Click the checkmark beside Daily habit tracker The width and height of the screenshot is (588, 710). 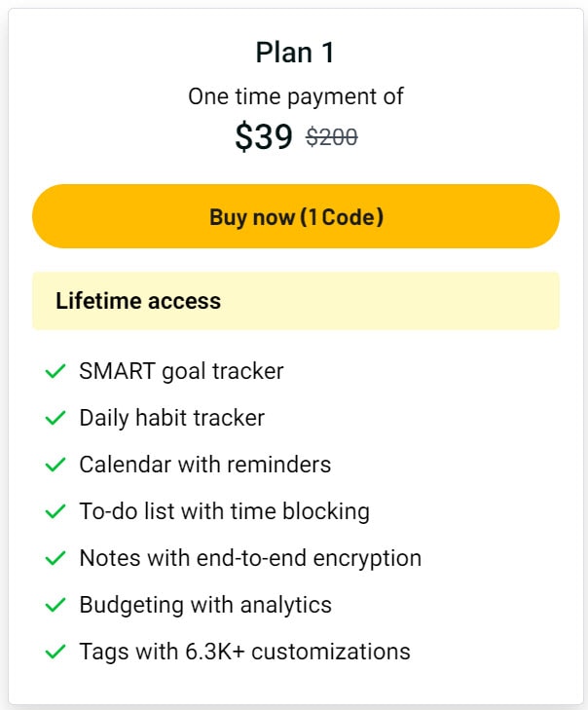(55, 418)
